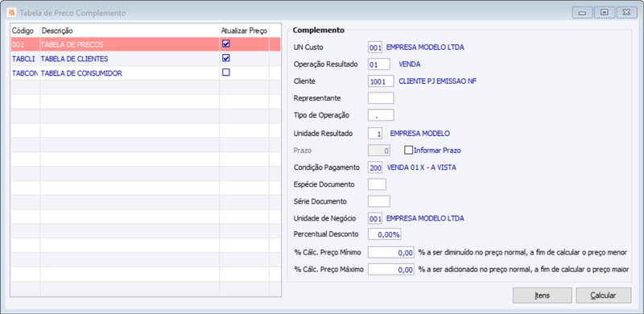Edit the Cliente code field

tap(381, 81)
